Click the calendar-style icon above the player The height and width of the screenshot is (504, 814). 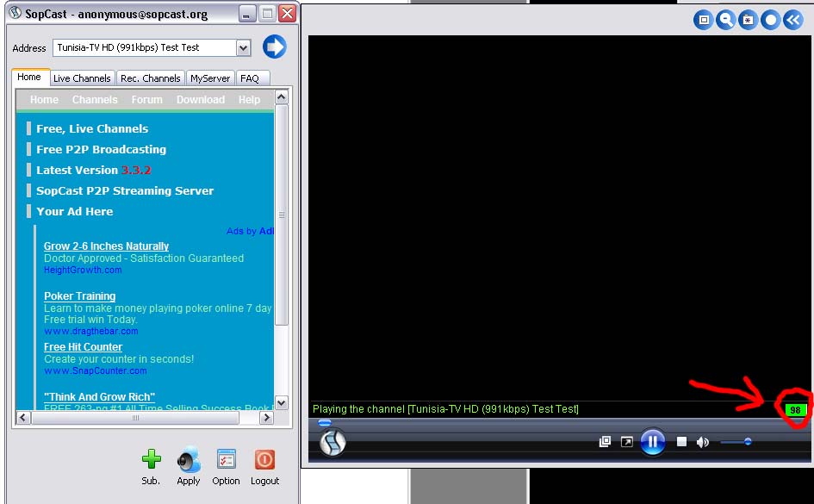[x=748, y=20]
